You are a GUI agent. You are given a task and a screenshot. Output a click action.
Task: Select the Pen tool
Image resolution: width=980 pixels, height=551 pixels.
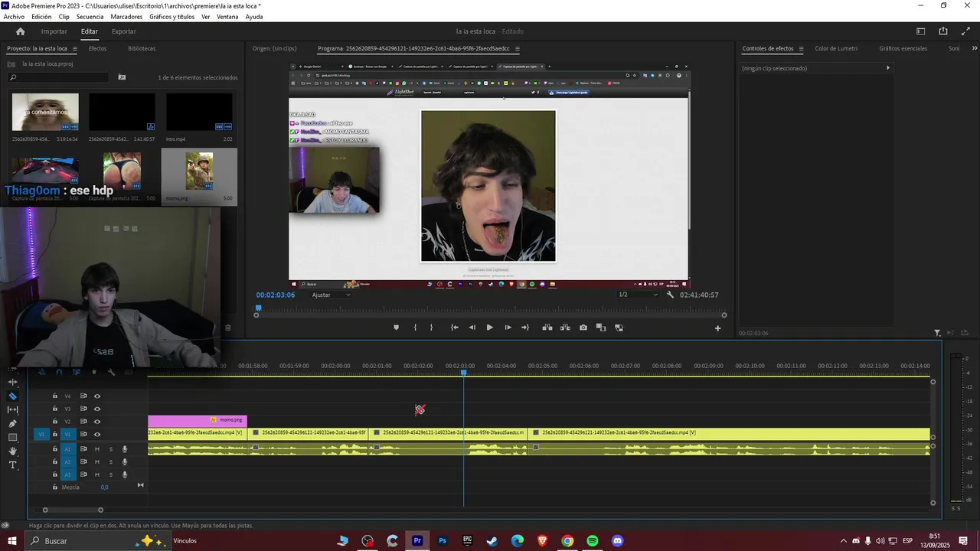[x=12, y=424]
